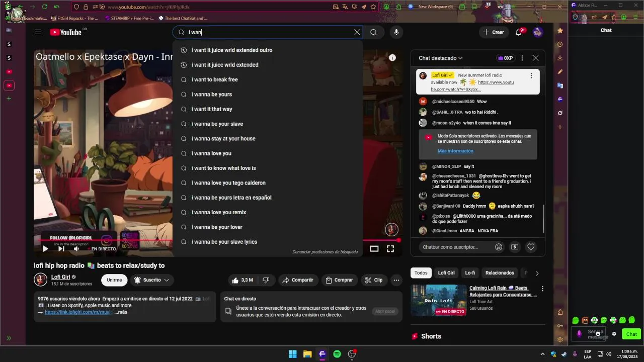The image size is (644, 362).
Task: Open browser sidebar History clock
Action: pos(560,44)
